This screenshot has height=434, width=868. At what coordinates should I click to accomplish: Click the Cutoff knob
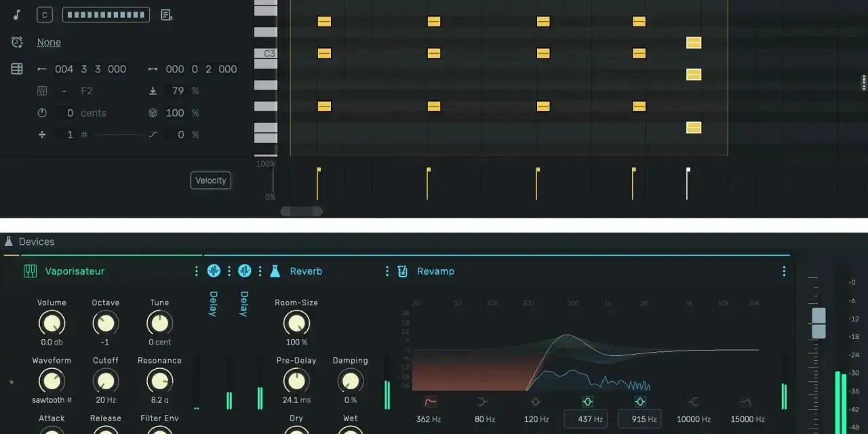[105, 380]
